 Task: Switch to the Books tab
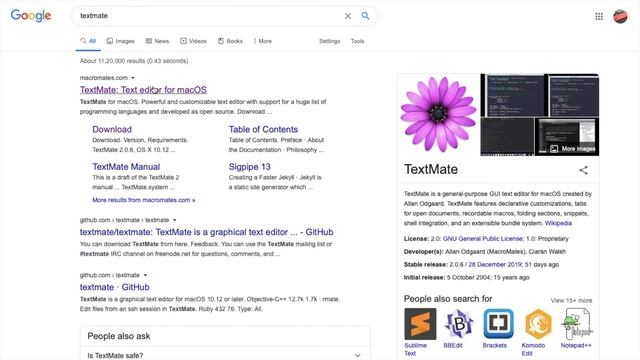coord(230,41)
